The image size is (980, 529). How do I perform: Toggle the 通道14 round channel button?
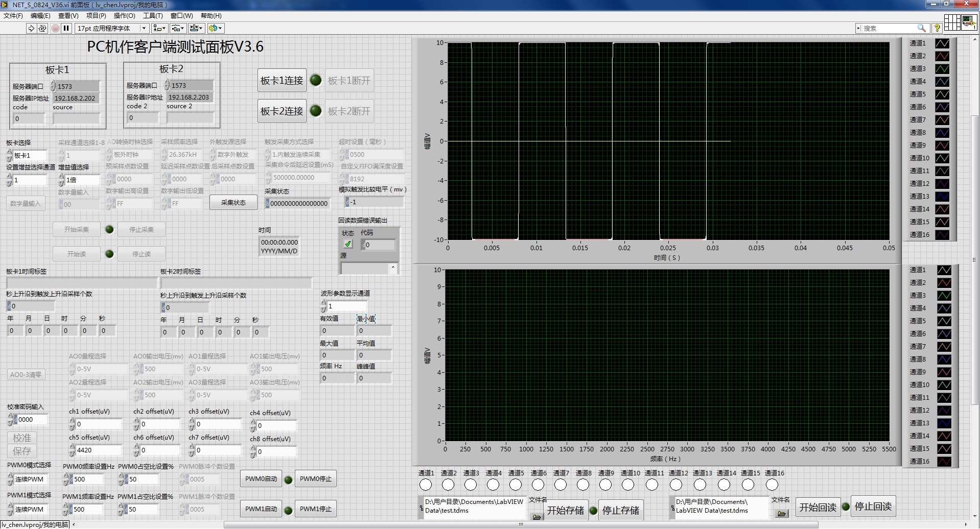point(724,485)
